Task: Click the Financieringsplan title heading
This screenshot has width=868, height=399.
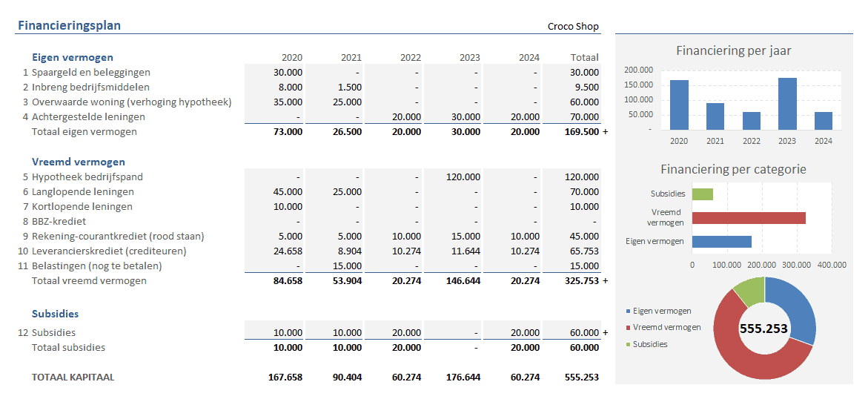Action: 69,25
